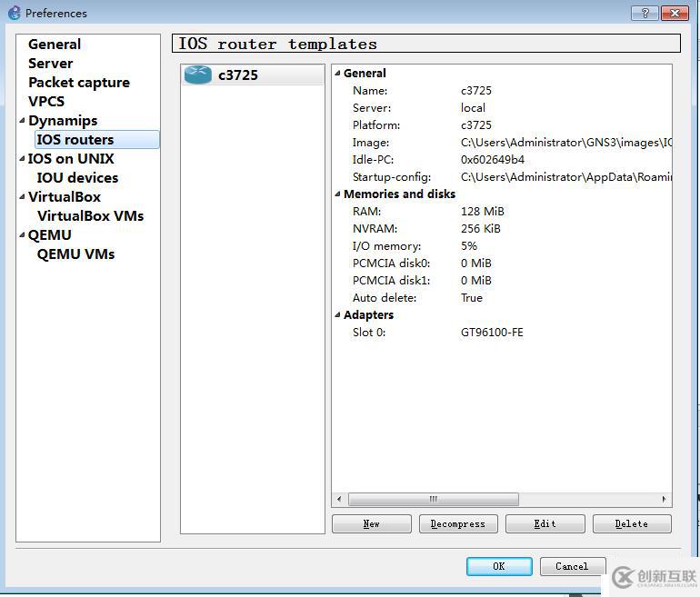
Task: Open the Server preferences page
Action: pos(50,64)
